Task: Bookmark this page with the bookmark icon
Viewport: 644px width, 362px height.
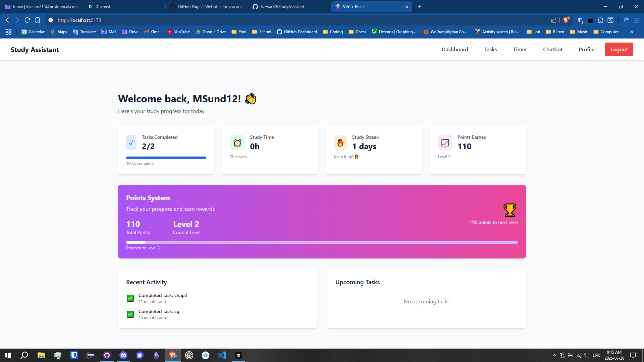Action: (38, 20)
